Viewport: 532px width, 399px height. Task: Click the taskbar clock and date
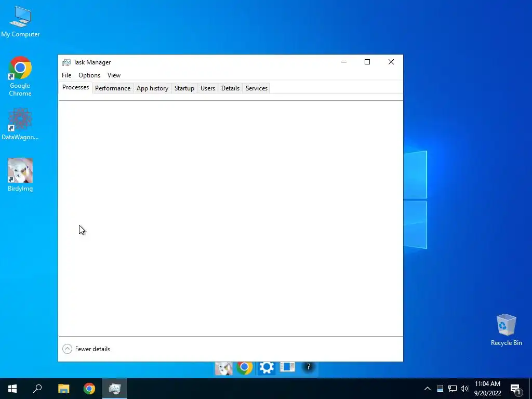pyautogui.click(x=487, y=389)
